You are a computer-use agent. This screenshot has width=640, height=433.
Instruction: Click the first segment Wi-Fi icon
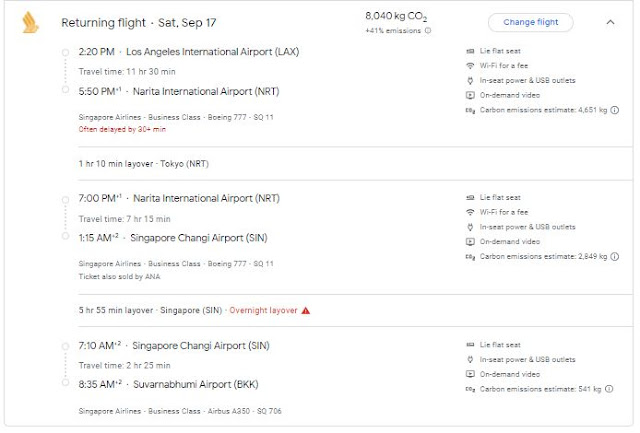[x=471, y=67]
